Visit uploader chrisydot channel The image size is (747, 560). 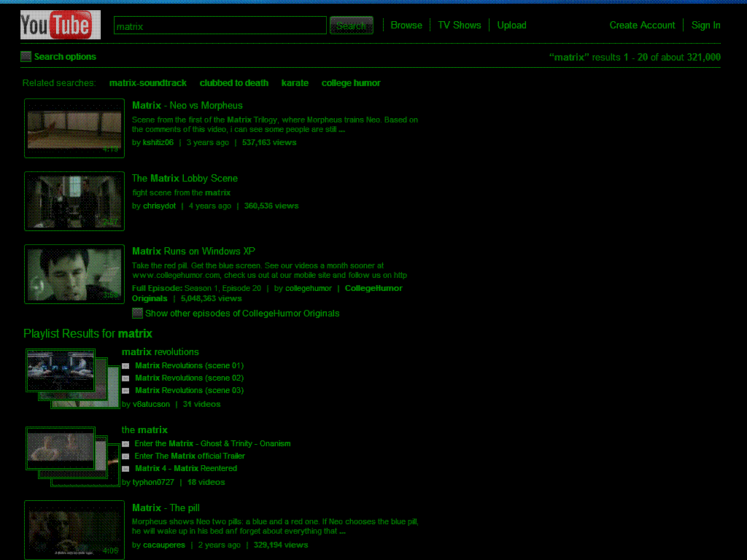159,206
